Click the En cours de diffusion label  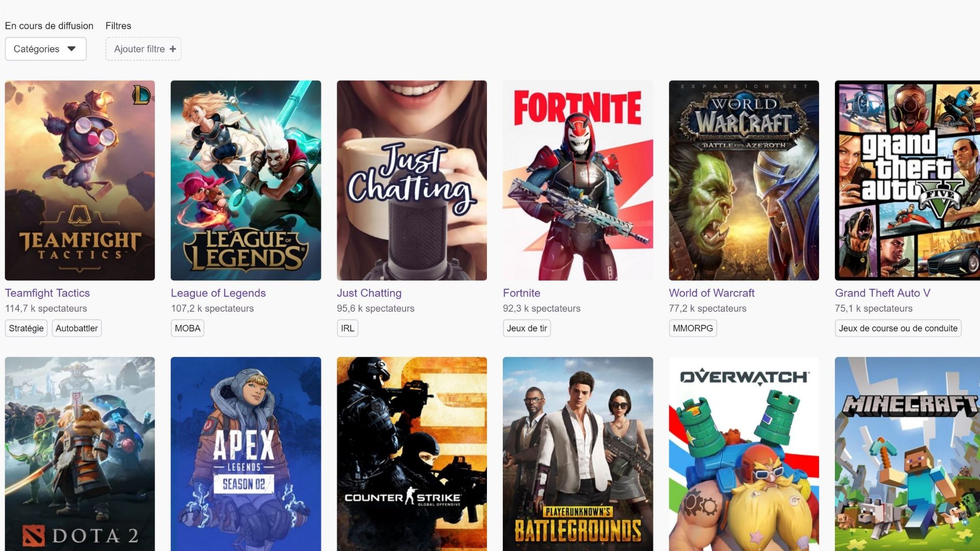click(49, 26)
